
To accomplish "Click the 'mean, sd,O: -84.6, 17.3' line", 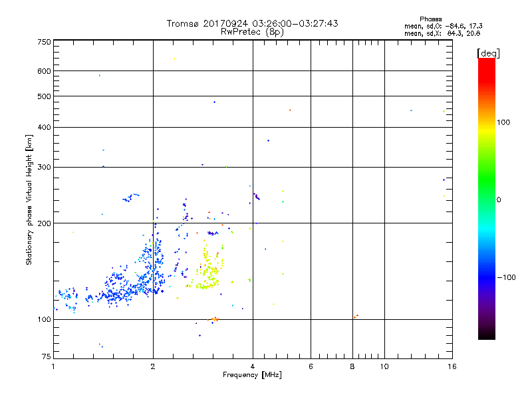I will click(443, 26).
